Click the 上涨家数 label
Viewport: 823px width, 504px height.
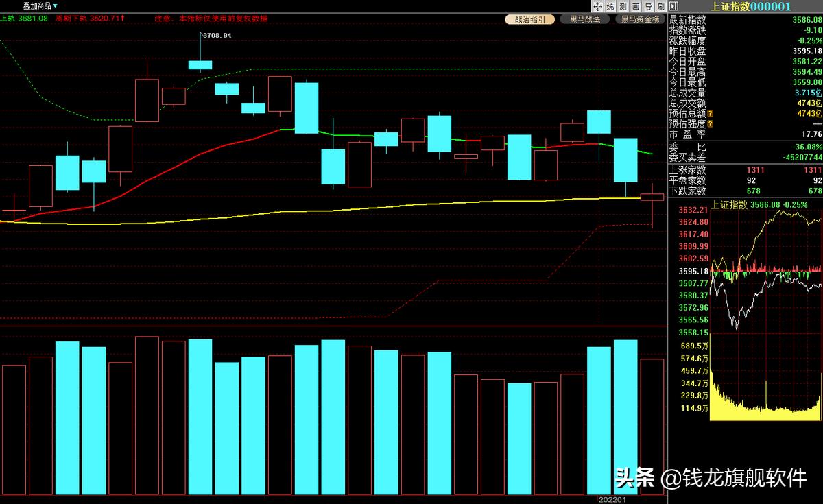click(687, 170)
